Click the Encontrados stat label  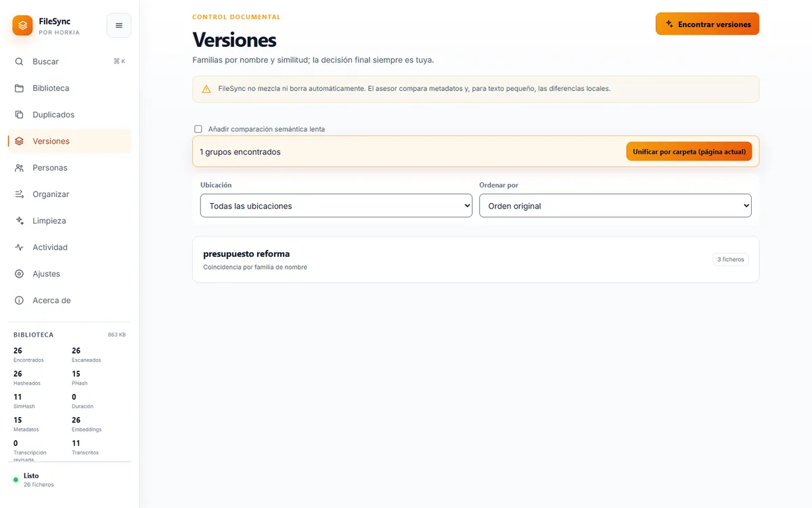coord(28,360)
